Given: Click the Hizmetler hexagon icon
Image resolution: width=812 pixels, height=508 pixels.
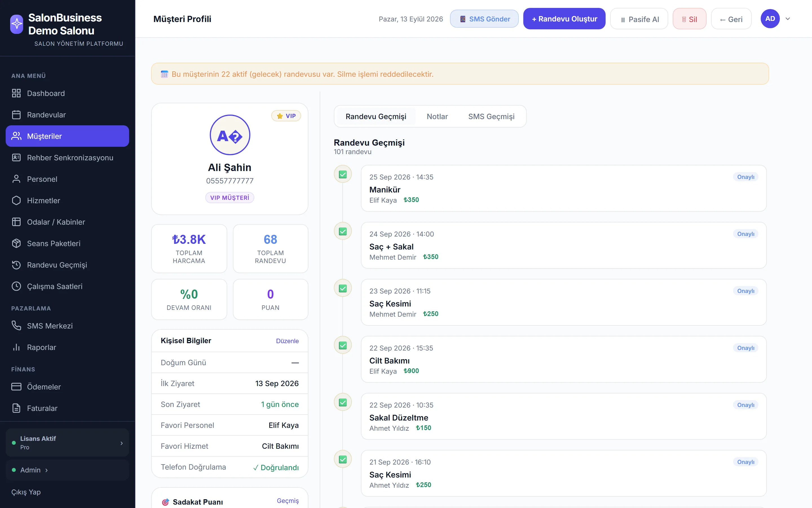Looking at the screenshot, I should 16,201.
